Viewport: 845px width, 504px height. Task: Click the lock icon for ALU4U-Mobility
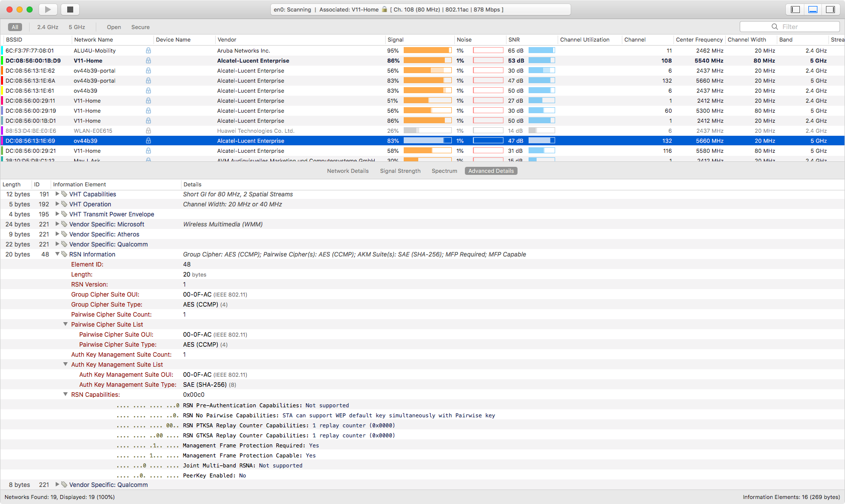coord(148,51)
